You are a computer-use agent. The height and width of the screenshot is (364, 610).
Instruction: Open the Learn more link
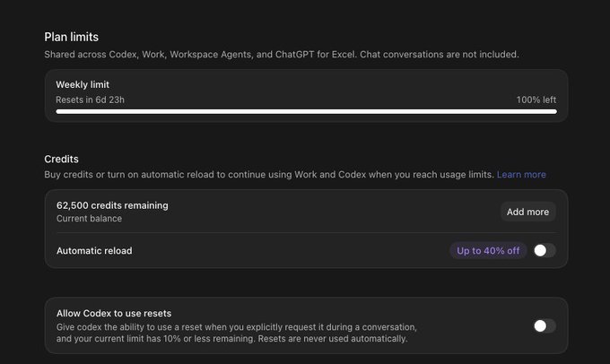coord(521,175)
